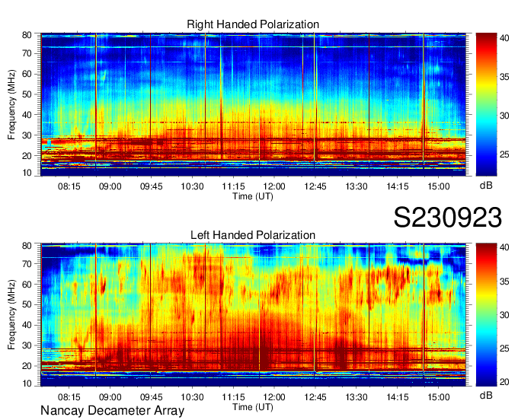Click the 14:15 tick label on upper plot
Screen dimensions: 518x420
pos(398,186)
